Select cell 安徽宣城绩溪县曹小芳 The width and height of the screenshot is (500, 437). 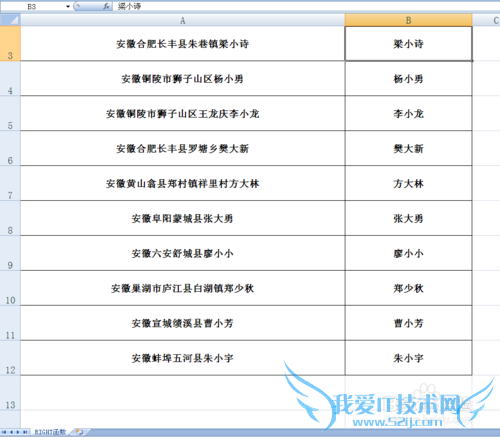coord(183,323)
